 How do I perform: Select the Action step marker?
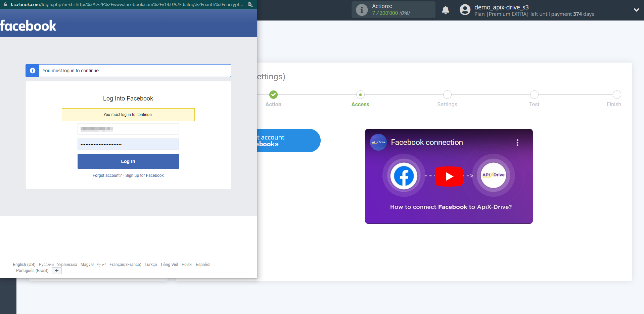pos(274,94)
